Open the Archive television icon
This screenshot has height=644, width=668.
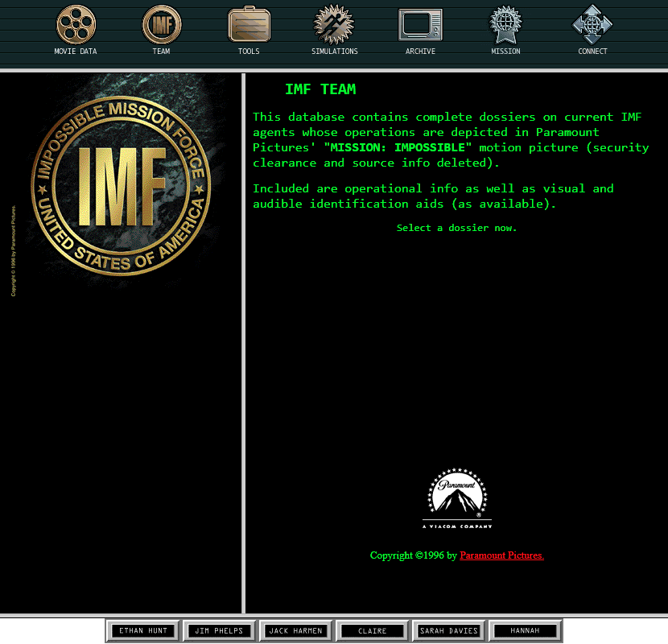[420, 25]
